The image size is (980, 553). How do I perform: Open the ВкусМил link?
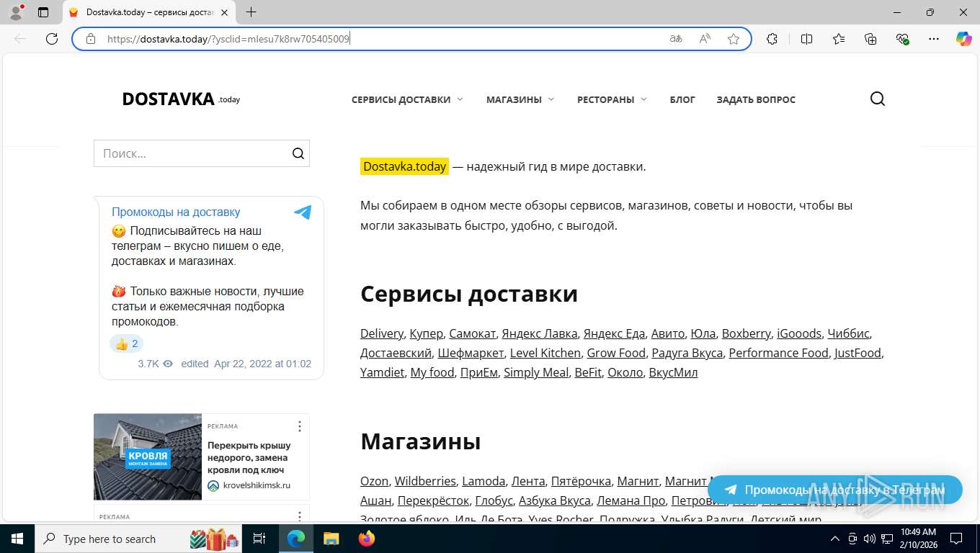click(673, 372)
